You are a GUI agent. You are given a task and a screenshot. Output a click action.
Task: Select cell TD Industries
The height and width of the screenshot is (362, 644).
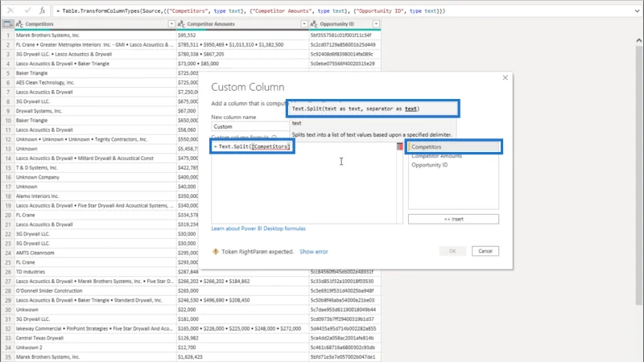tap(95, 272)
